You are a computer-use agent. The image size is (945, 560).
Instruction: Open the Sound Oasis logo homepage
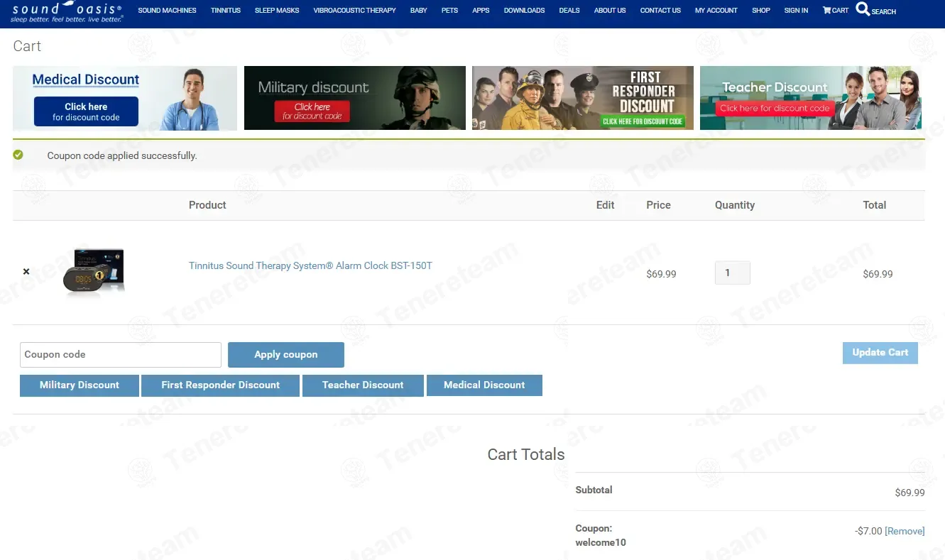(x=67, y=11)
